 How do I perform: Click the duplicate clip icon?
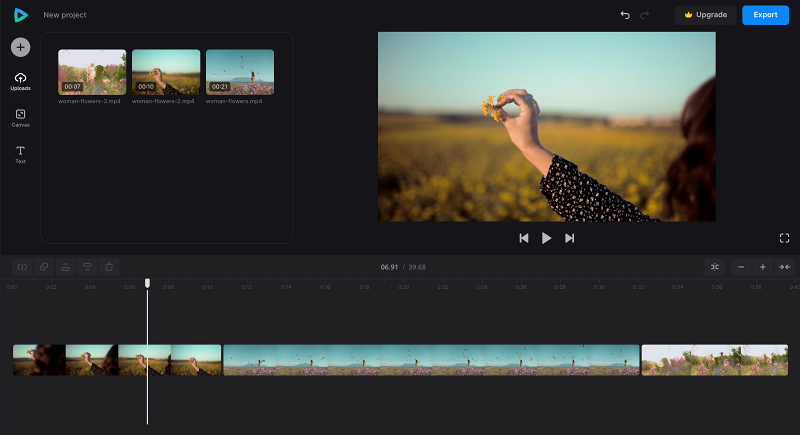pyautogui.click(x=44, y=267)
